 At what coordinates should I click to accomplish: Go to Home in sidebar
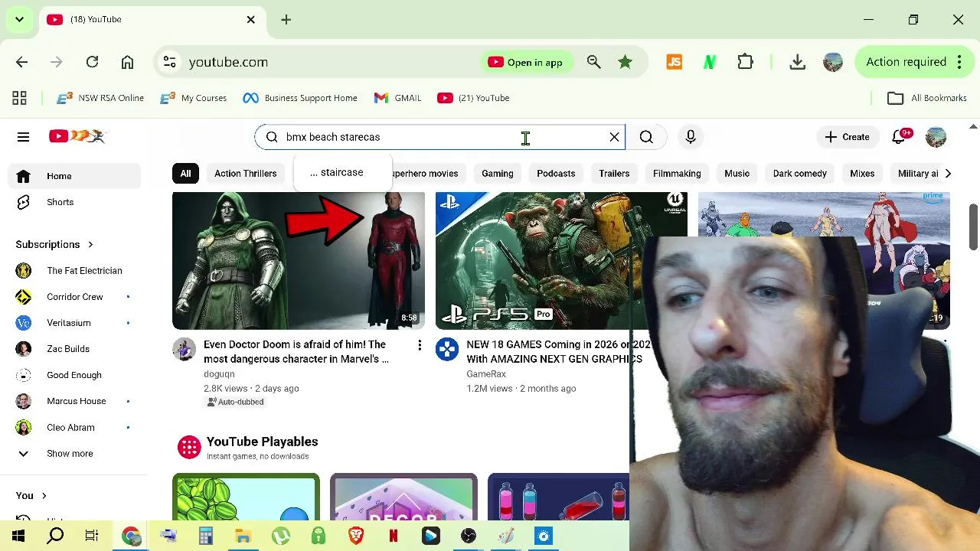tap(74, 176)
